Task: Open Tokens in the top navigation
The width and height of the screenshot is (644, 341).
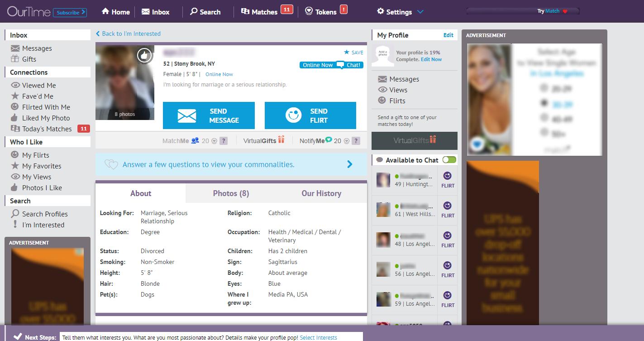Action: coord(321,12)
